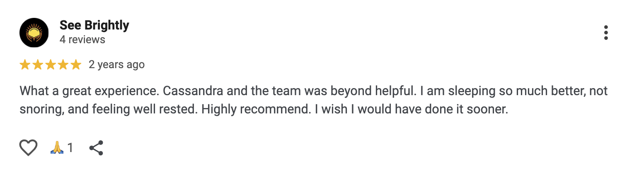Click the second gold rating star

point(38,65)
